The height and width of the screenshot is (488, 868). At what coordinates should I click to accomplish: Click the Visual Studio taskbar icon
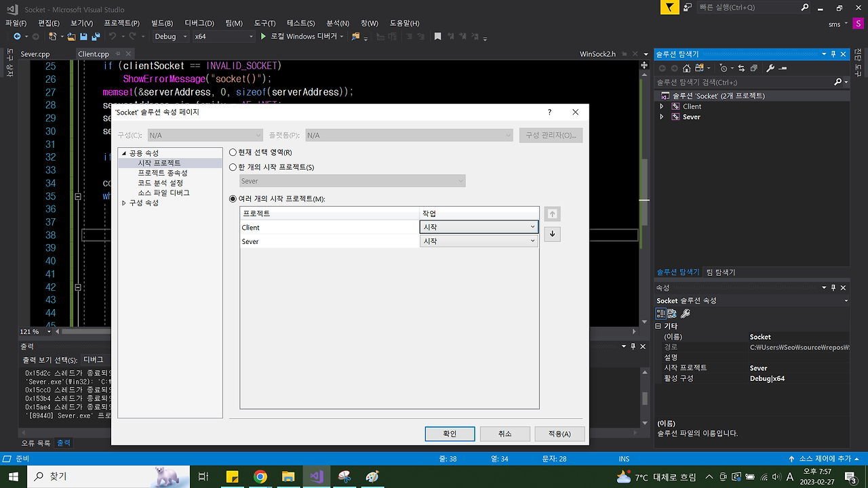point(316,476)
